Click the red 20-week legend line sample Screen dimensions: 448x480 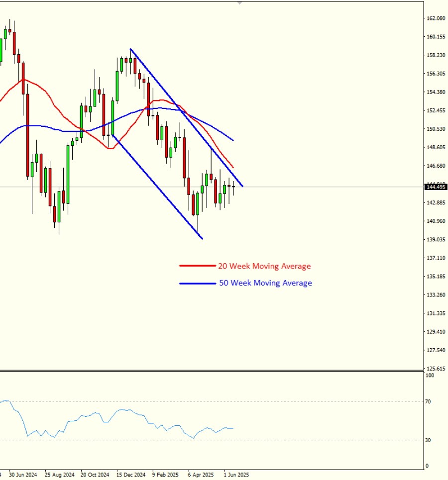point(198,266)
